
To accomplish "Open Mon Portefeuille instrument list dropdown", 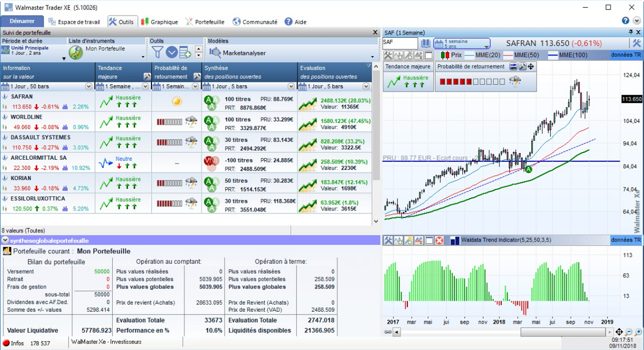I will tap(143, 57).
